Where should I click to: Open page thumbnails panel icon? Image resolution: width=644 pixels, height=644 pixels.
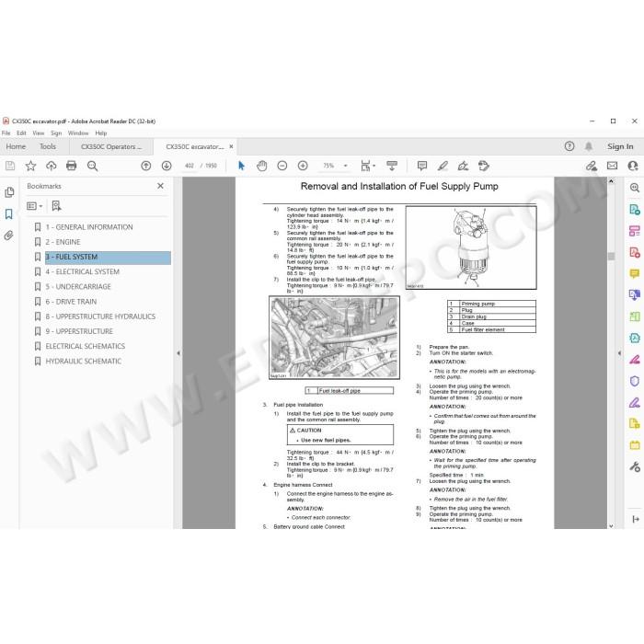click(x=9, y=192)
